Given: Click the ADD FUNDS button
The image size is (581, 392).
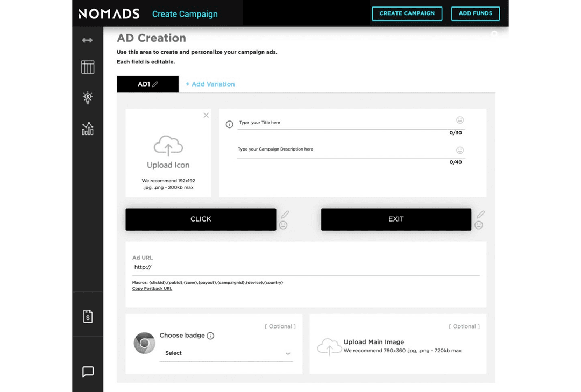Looking at the screenshot, I should click(x=475, y=14).
